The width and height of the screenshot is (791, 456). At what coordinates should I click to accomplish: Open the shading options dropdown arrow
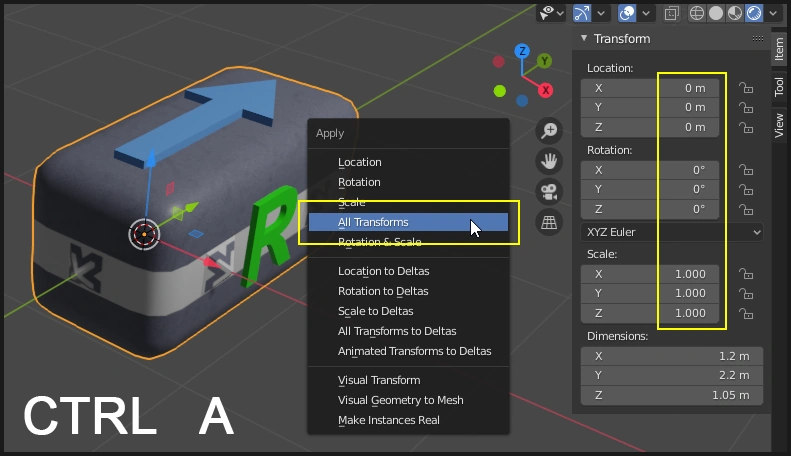pyautogui.click(x=773, y=13)
